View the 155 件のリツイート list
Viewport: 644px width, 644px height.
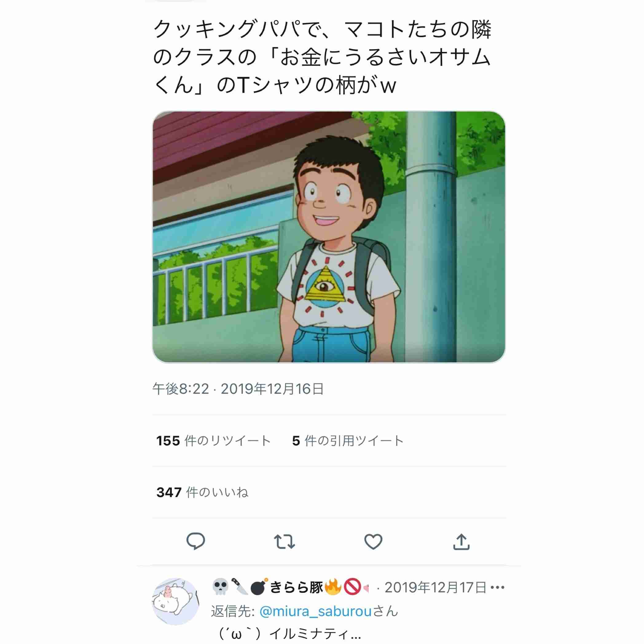213,441
